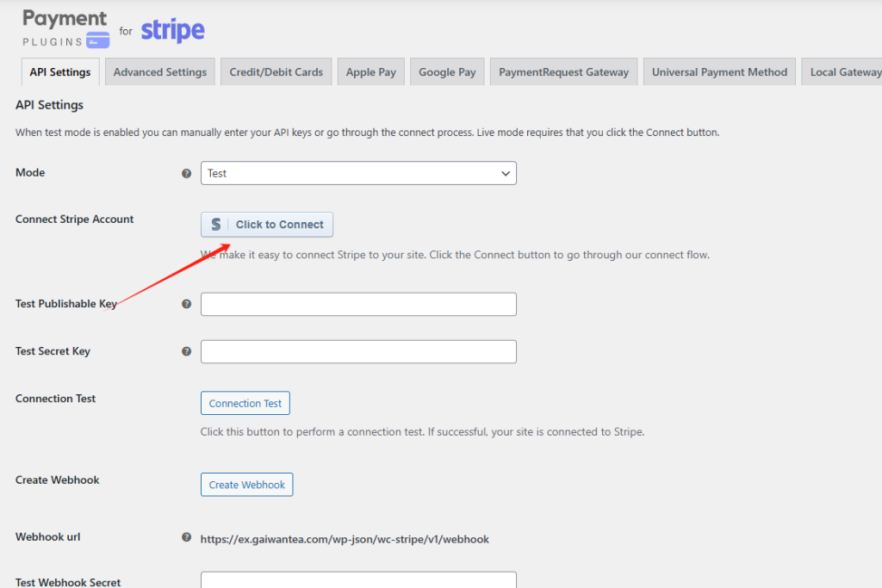The image size is (882, 588).
Task: Click help icon beside Webhook url
Action: 186,537
